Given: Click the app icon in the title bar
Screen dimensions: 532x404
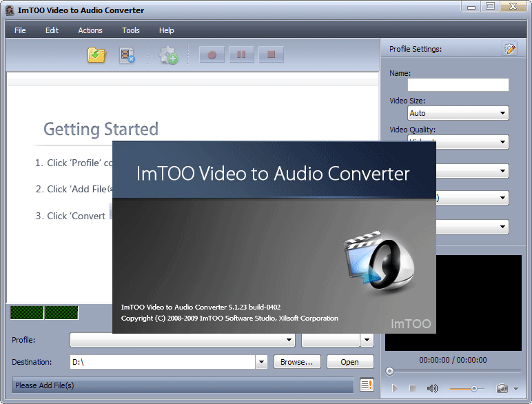Looking at the screenshot, I should [10, 10].
